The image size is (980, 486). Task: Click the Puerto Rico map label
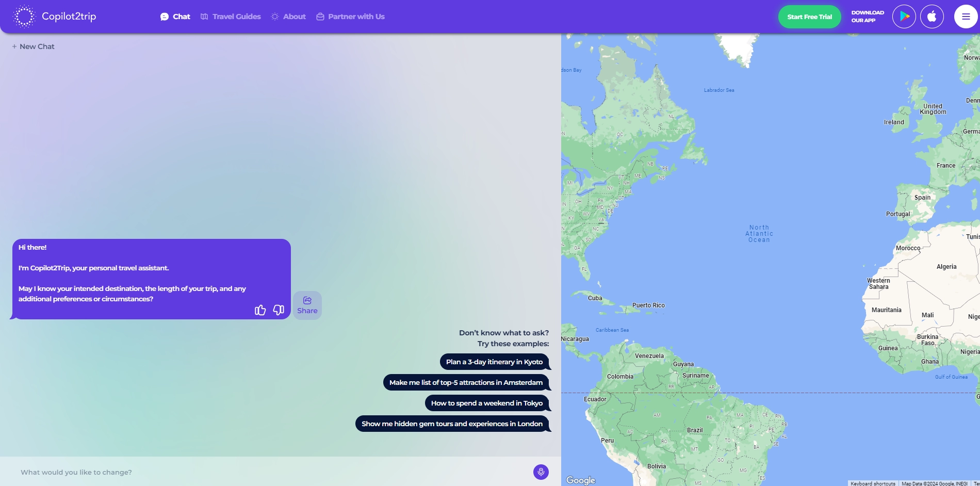[648, 305]
